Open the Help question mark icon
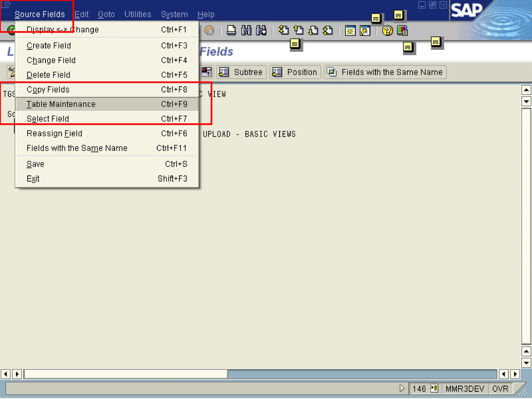 [387, 31]
